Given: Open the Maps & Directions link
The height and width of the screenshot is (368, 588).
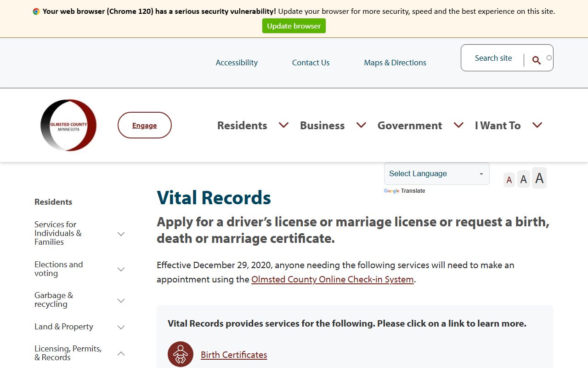Looking at the screenshot, I should pyautogui.click(x=395, y=63).
